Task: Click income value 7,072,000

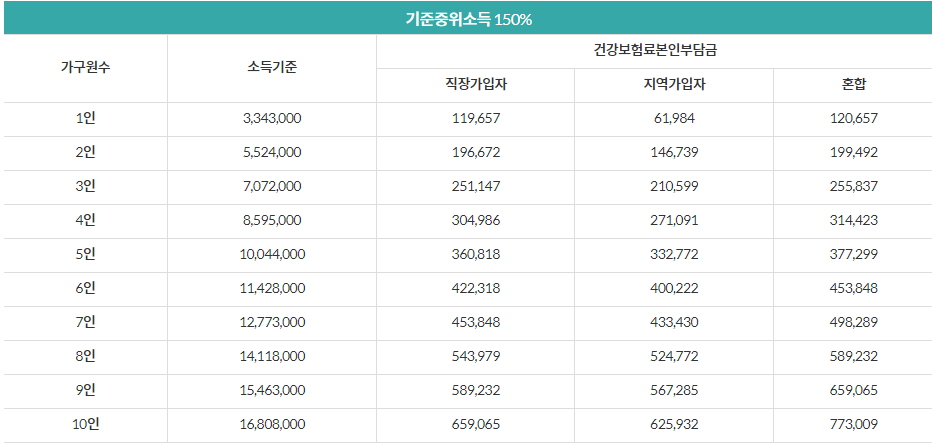Action: [272, 186]
